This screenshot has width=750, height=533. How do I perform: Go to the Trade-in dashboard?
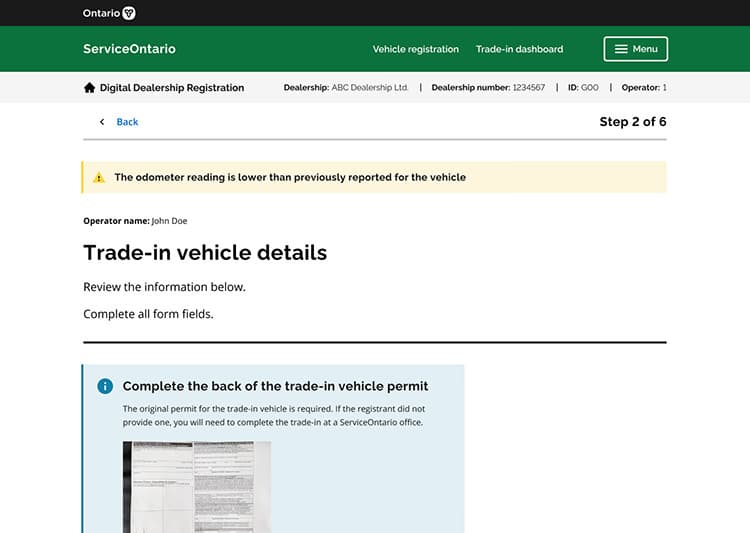[x=519, y=49]
